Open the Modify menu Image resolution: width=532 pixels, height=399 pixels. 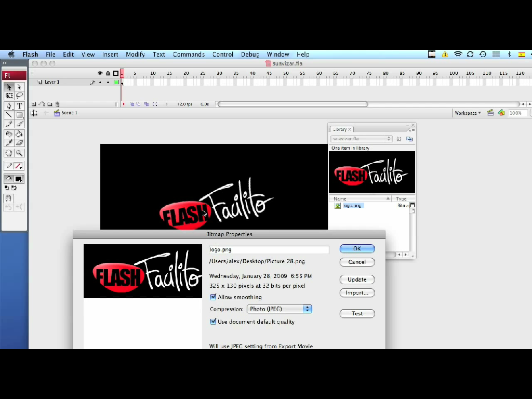[x=136, y=54]
